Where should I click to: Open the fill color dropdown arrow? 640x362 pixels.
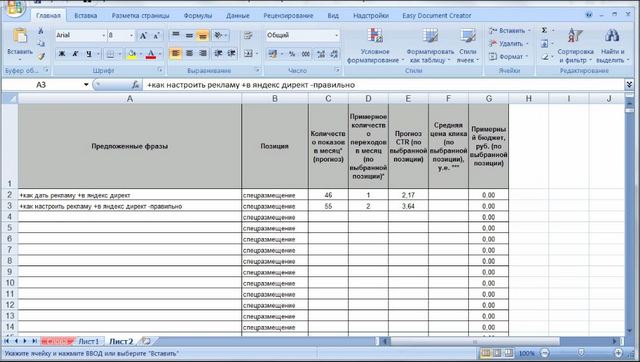[x=141, y=54]
